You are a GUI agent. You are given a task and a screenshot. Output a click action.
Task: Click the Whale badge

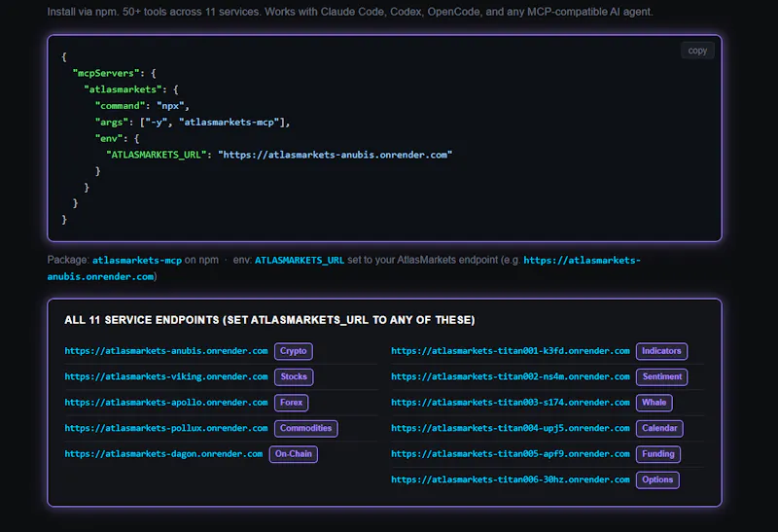click(654, 403)
